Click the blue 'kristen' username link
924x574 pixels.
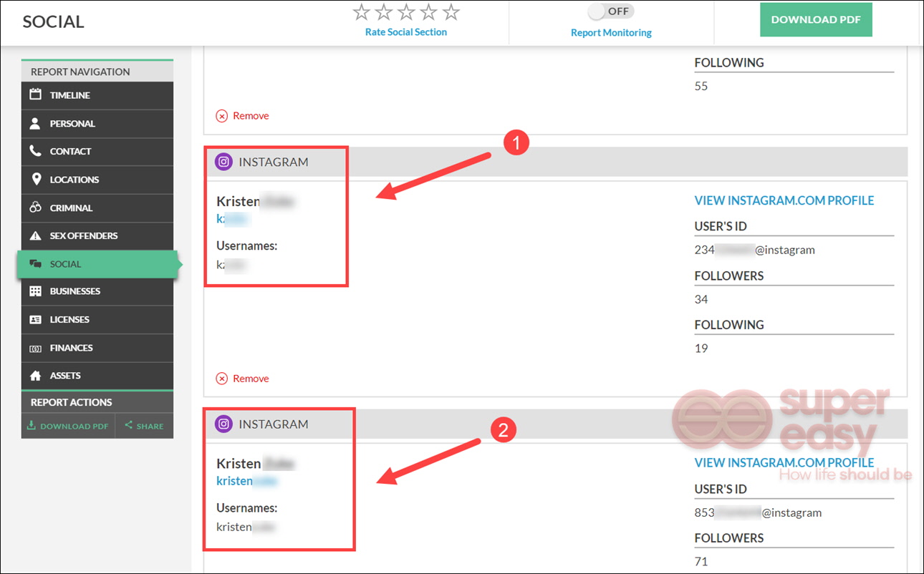click(x=246, y=481)
